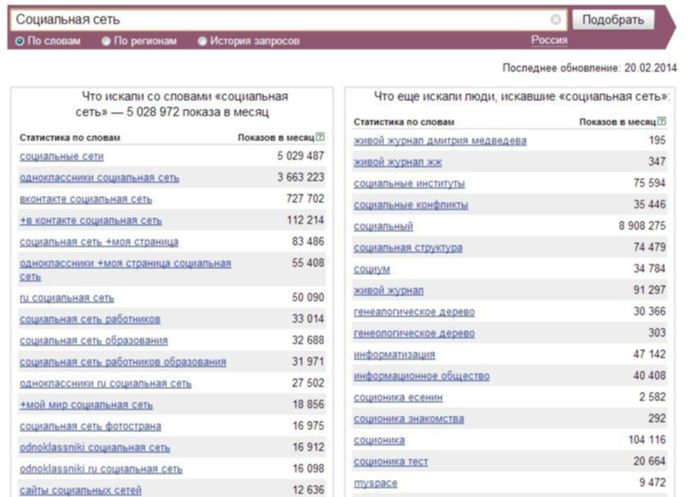Click help icon beside right 'Показов в месяц'
Image resolution: width=688 pixels, height=497 pixels.
point(662,121)
